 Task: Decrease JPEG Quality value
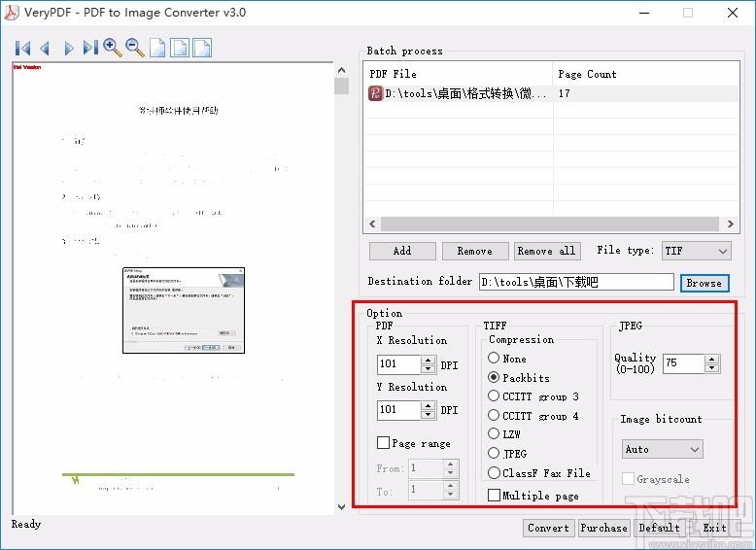(x=712, y=368)
